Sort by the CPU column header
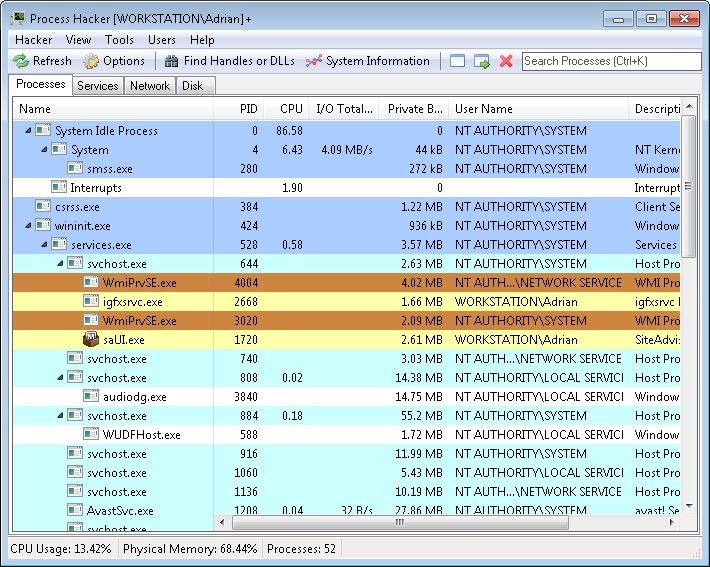 [x=286, y=109]
